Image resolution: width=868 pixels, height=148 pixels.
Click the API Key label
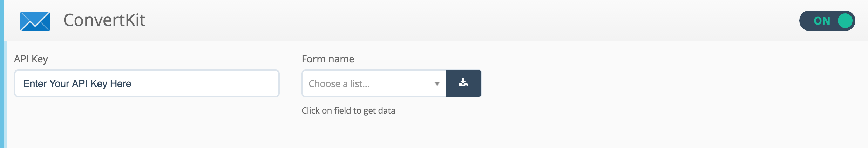[31, 59]
